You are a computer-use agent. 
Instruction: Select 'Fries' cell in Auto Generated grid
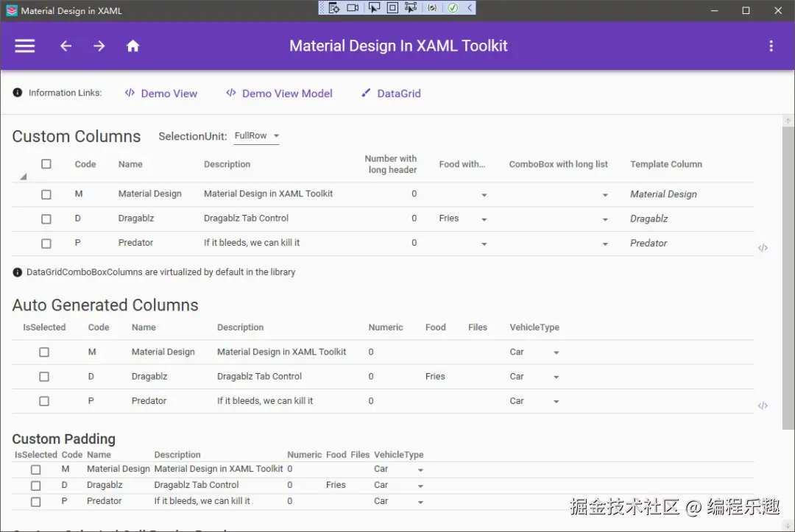(435, 377)
